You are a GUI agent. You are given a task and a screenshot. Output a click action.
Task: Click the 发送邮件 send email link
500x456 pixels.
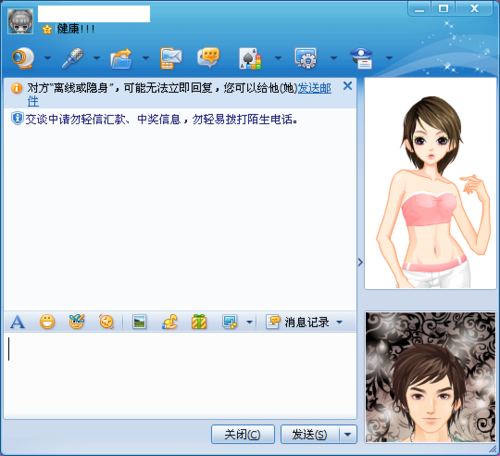click(x=314, y=88)
